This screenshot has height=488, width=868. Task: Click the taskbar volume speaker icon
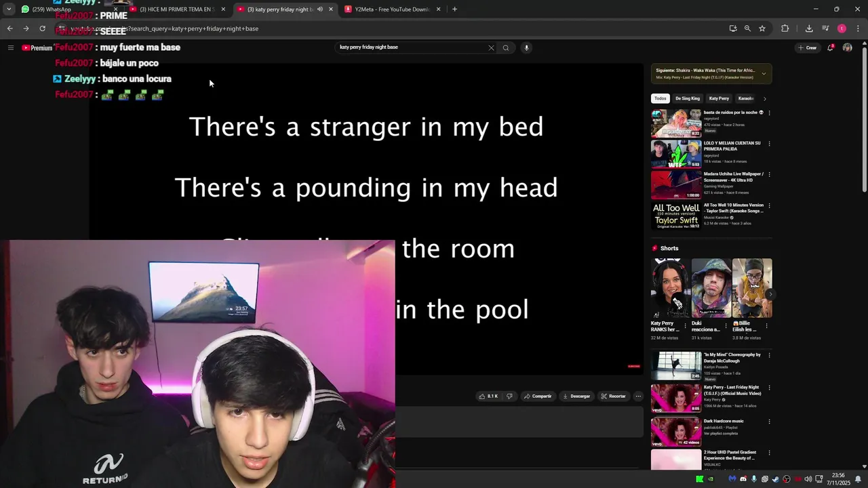tap(808, 479)
